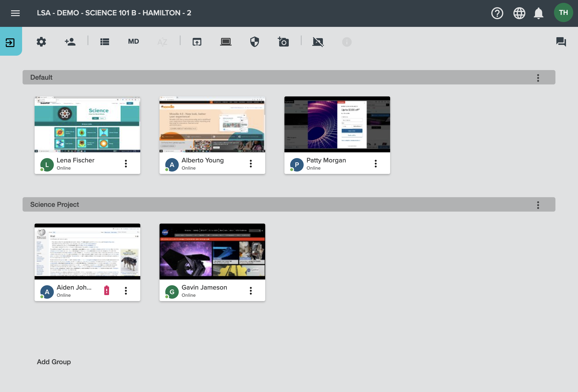Open the push website icon

[x=197, y=42]
